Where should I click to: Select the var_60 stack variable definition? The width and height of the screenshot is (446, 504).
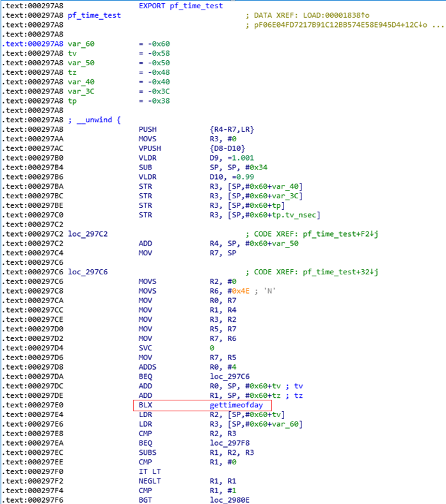81,43
